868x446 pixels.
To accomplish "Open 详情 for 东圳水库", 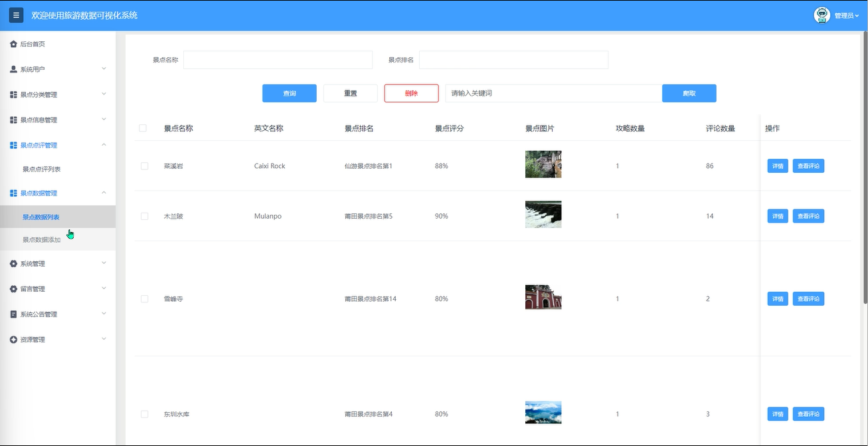I will tap(778, 414).
